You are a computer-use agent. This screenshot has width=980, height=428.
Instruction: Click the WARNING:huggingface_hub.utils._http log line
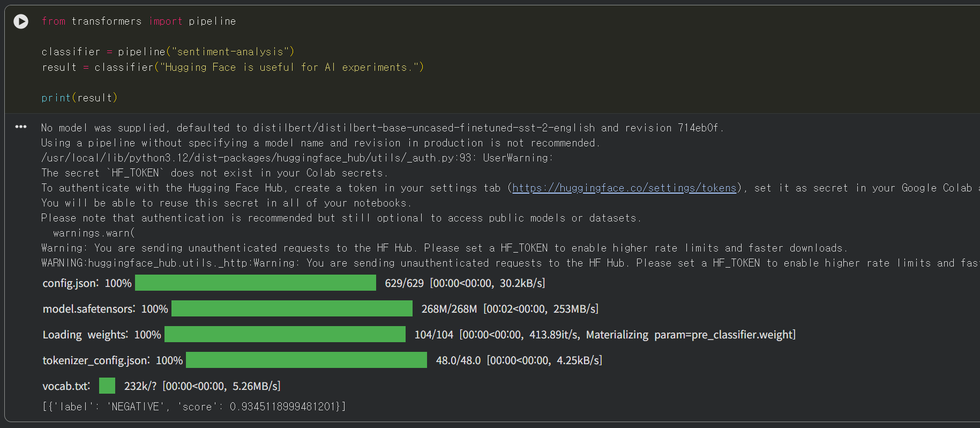(x=509, y=263)
